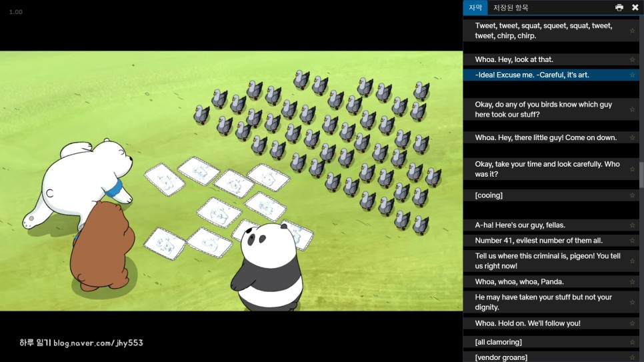Jump to 'Whoa, whoa, whoa, Panda.' subtitle

point(551,282)
